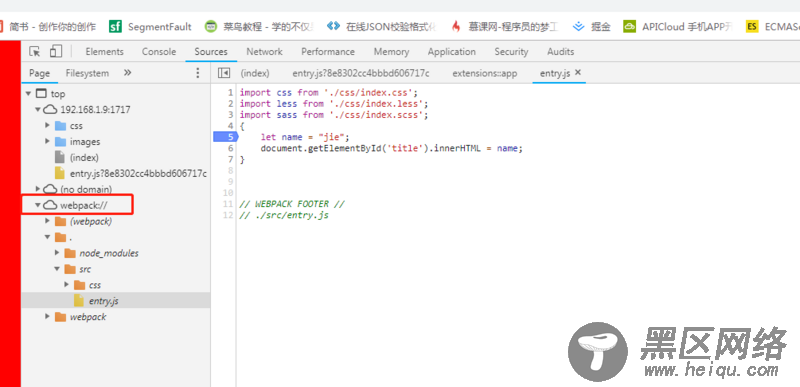Open the SegmentFault bookmark
Image resolution: width=800 pixels, height=387 pixels.
click(151, 27)
